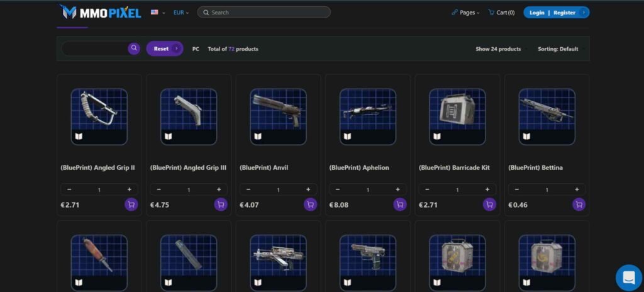Add Aphelion blueprint to cart
This screenshot has height=292, width=644.
(399, 205)
